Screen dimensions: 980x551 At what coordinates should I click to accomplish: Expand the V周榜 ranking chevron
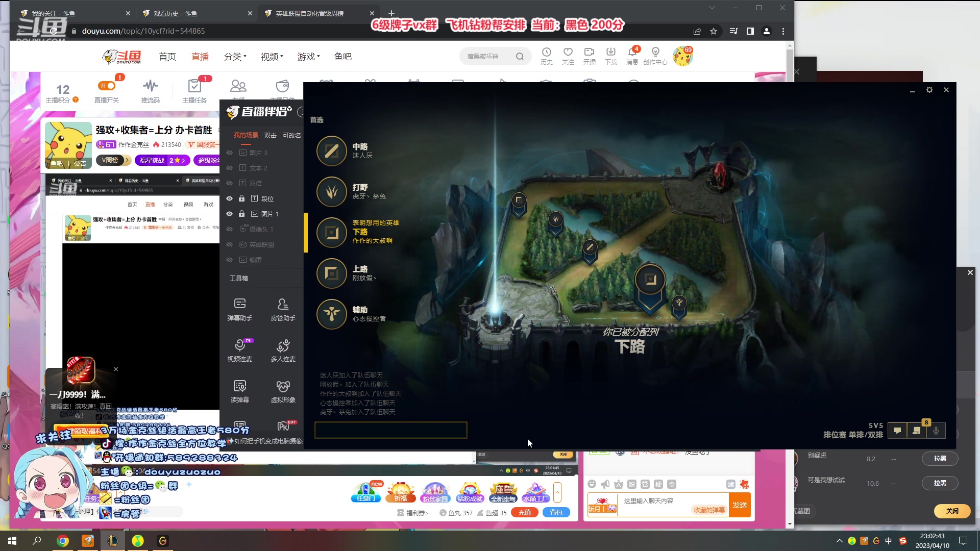point(127,160)
